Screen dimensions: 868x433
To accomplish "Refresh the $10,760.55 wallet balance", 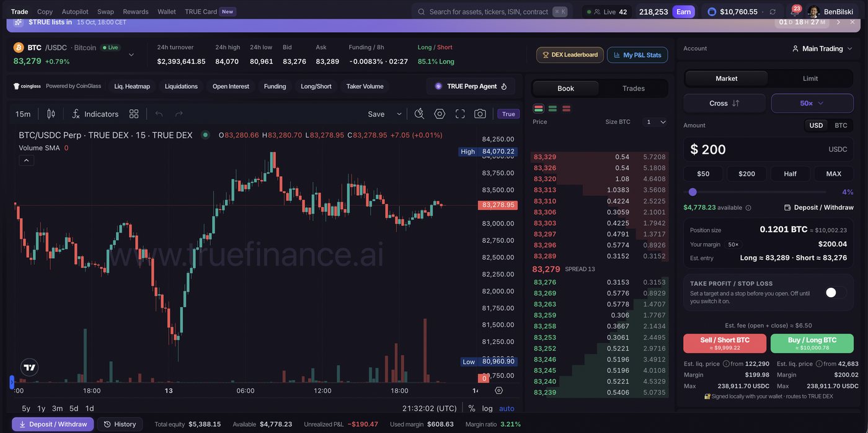I will click(773, 12).
